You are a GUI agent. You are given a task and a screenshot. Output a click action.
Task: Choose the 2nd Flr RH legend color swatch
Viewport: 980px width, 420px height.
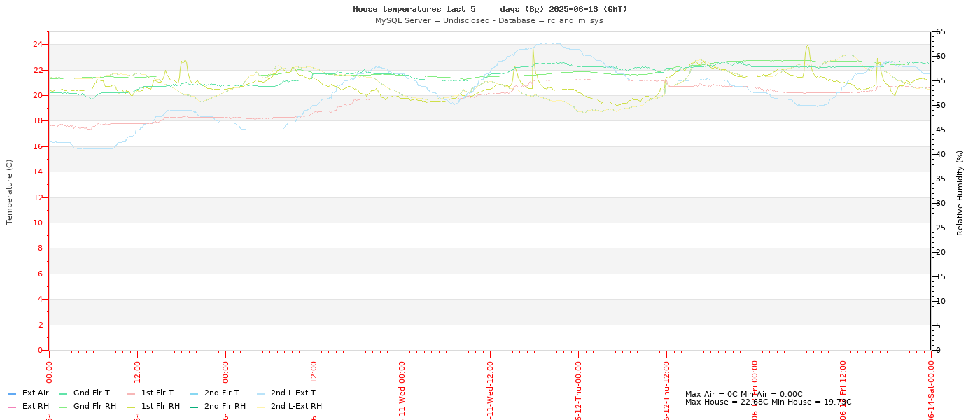point(194,407)
